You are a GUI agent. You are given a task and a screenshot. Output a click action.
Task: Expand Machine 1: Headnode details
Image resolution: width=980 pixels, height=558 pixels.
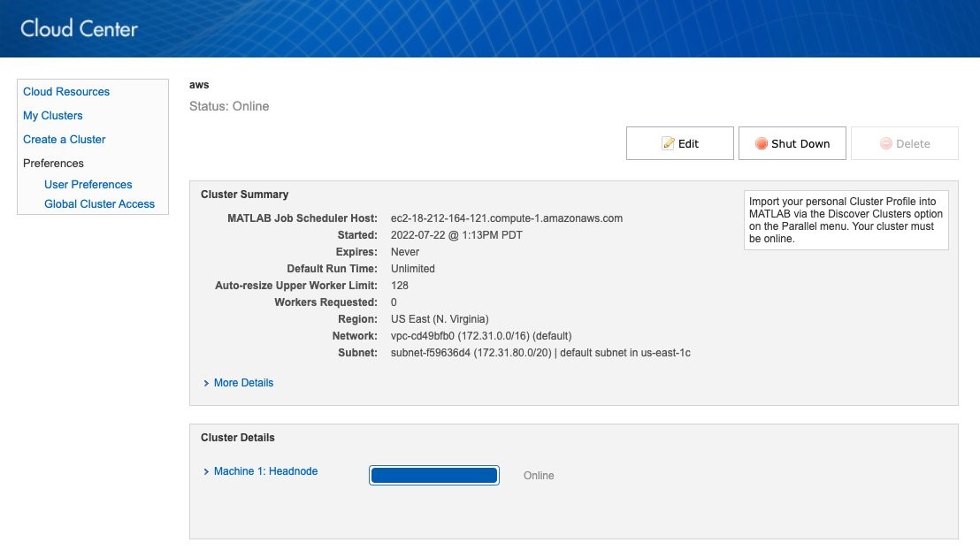pyautogui.click(x=265, y=471)
